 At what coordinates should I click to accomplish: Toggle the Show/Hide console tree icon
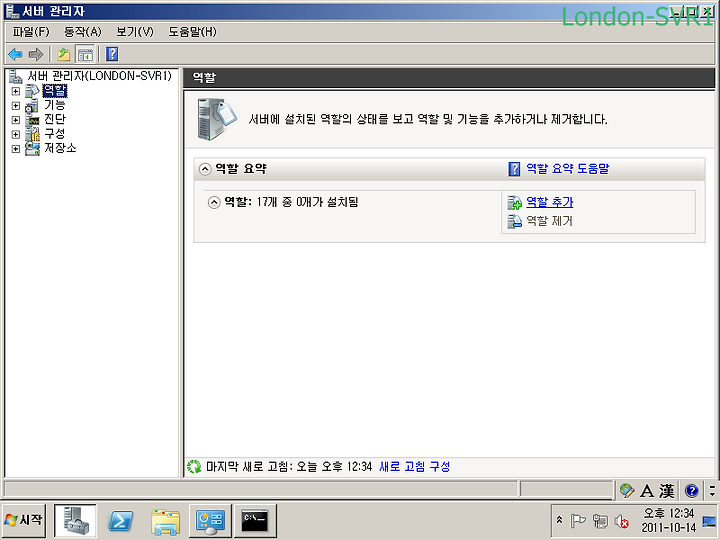pos(85,54)
